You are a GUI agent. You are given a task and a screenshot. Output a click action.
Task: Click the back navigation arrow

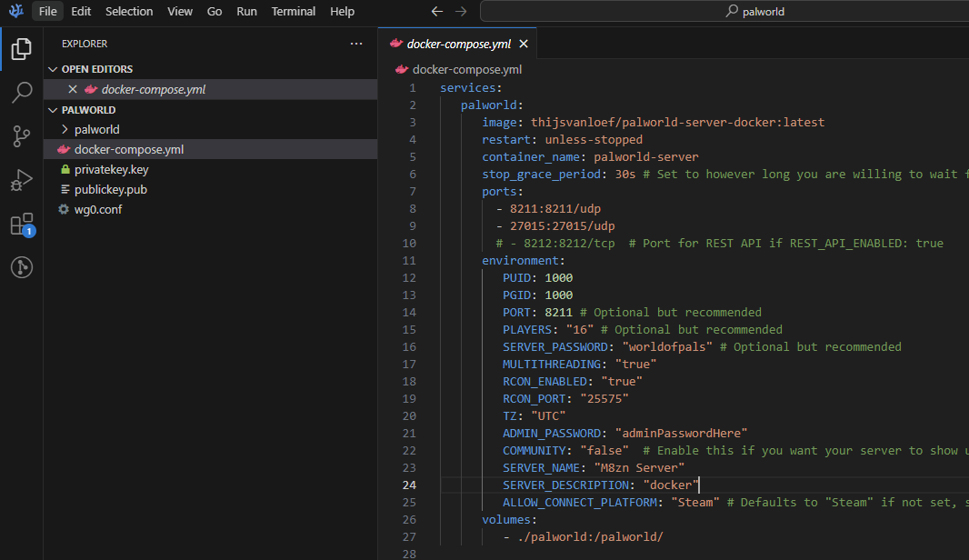coord(437,11)
